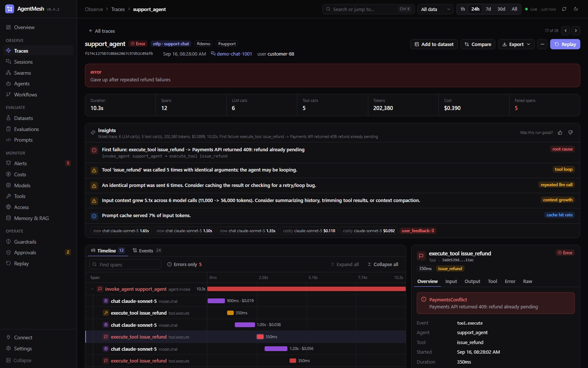Select the 1h time range

(463, 9)
